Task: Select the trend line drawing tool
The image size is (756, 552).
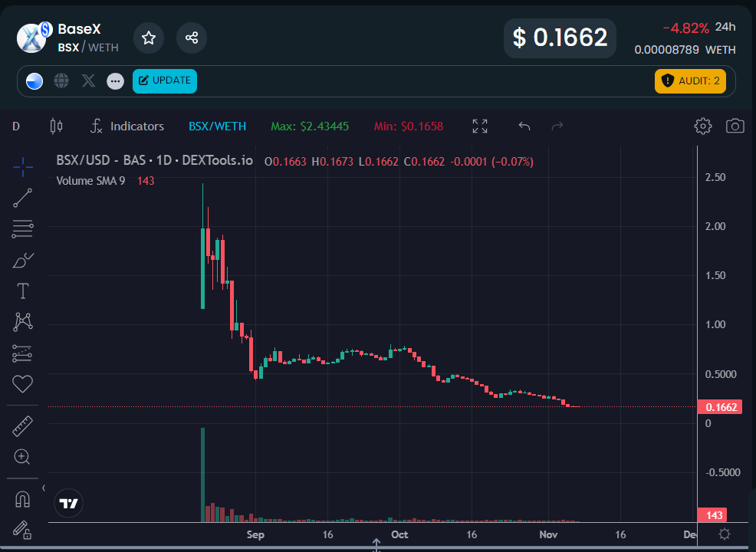Action: [x=23, y=198]
